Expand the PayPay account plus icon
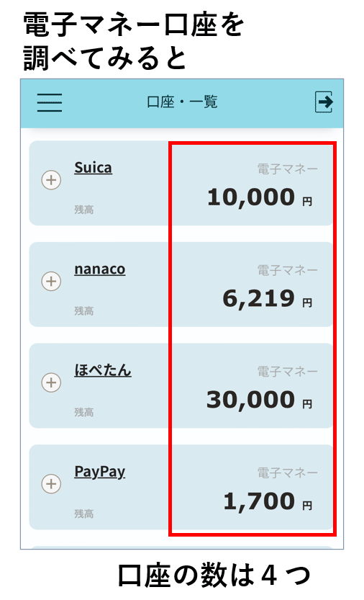Image resolution: width=364 pixels, height=600 pixels. click(51, 484)
